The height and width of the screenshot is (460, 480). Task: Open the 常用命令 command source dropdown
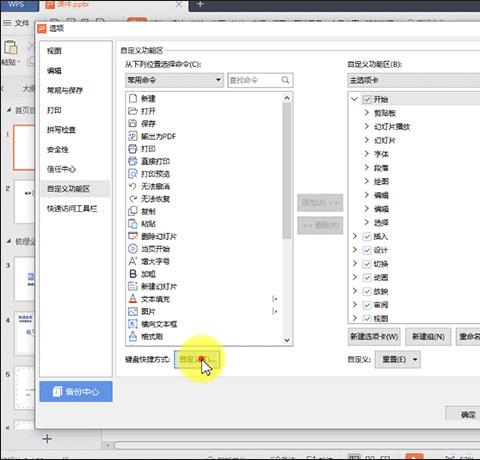click(174, 80)
